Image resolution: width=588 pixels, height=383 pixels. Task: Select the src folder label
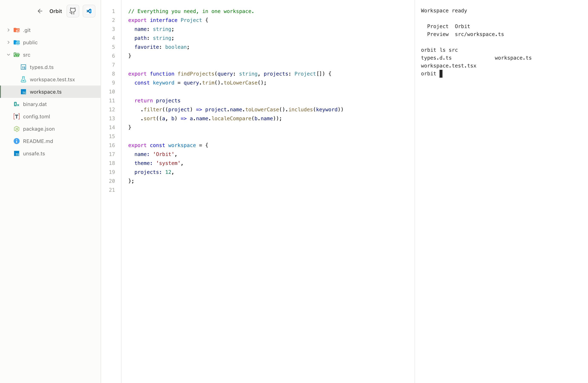click(x=27, y=55)
